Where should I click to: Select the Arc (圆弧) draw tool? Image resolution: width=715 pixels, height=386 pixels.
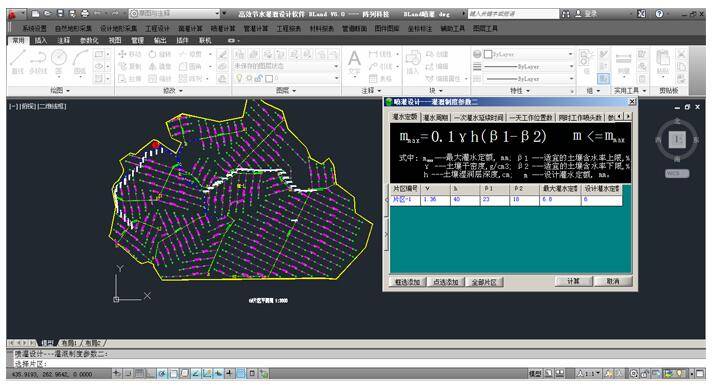80,62
